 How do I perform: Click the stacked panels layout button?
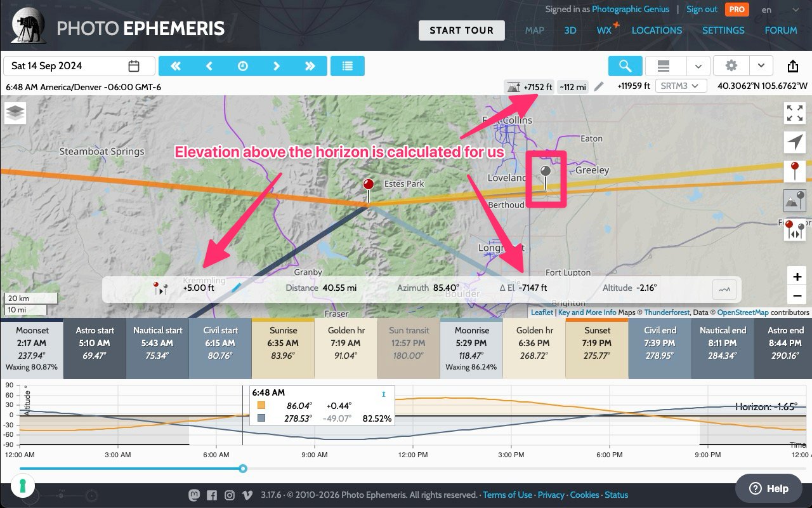pyautogui.click(x=664, y=66)
